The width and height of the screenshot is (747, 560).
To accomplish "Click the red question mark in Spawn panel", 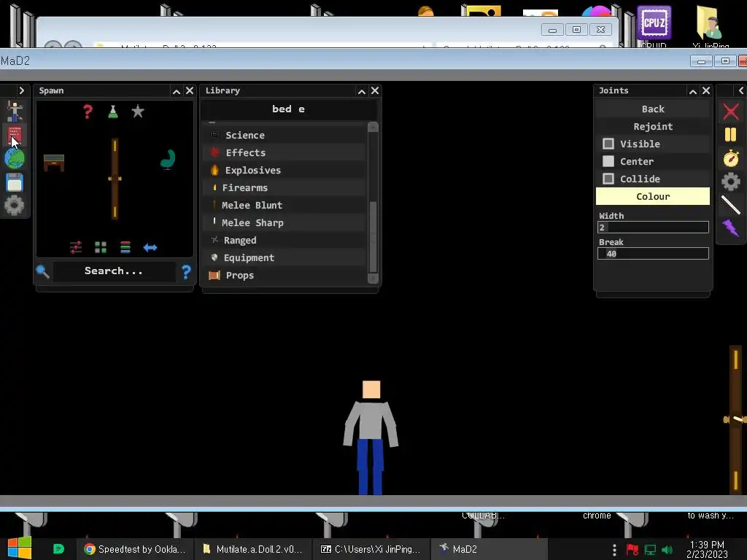I will coord(88,112).
